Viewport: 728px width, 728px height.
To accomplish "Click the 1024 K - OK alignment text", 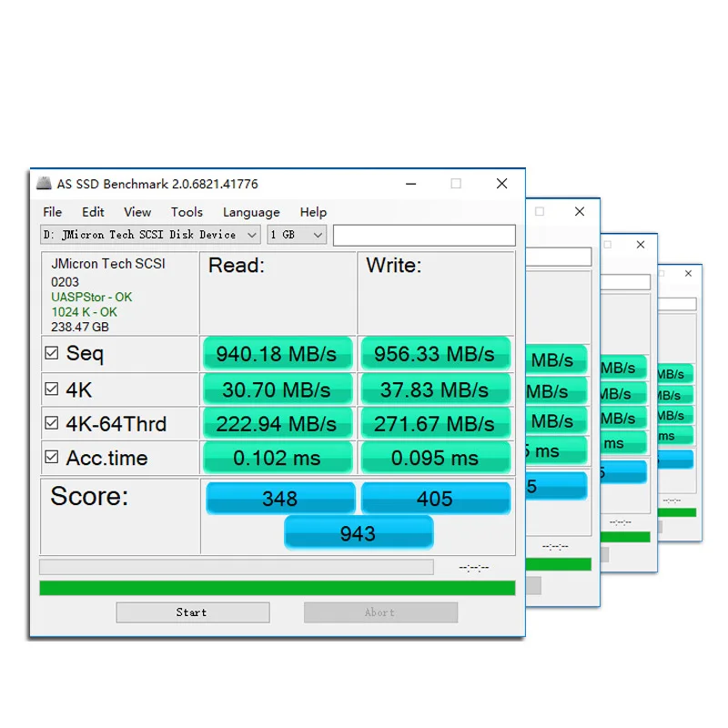I will coord(84,312).
